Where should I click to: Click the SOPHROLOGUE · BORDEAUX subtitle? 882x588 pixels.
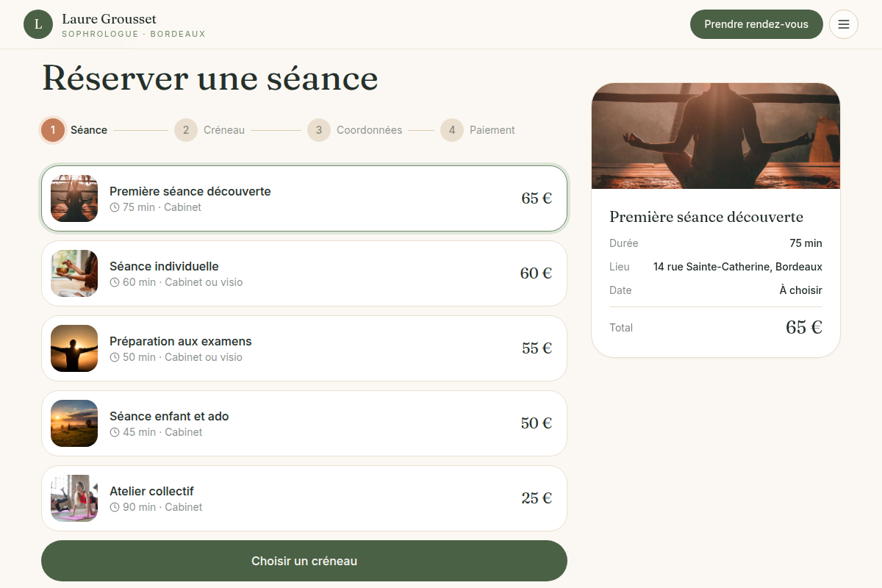[134, 35]
